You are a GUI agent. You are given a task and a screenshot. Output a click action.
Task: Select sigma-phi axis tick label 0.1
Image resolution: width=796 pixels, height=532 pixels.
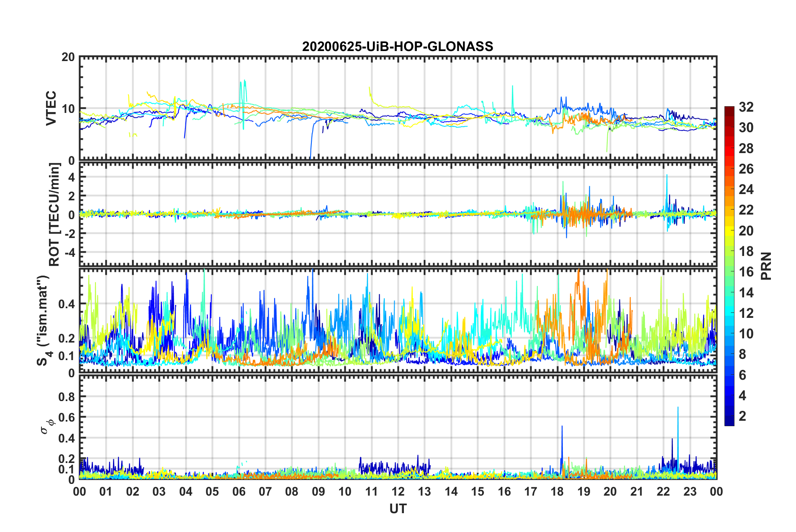pos(67,469)
